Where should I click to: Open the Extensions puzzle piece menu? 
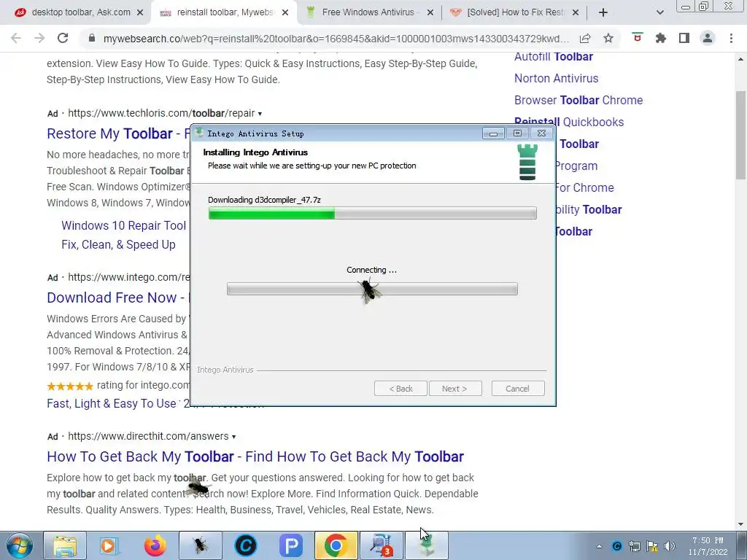pos(661,38)
